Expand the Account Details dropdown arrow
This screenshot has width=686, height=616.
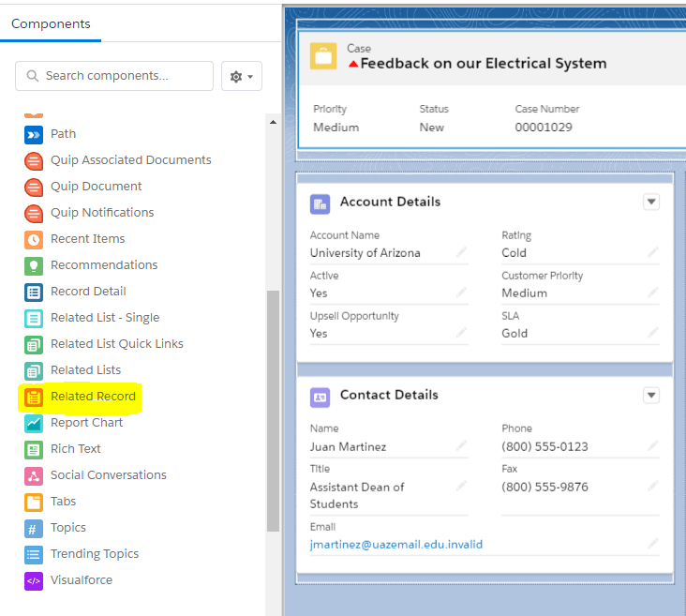click(x=651, y=202)
